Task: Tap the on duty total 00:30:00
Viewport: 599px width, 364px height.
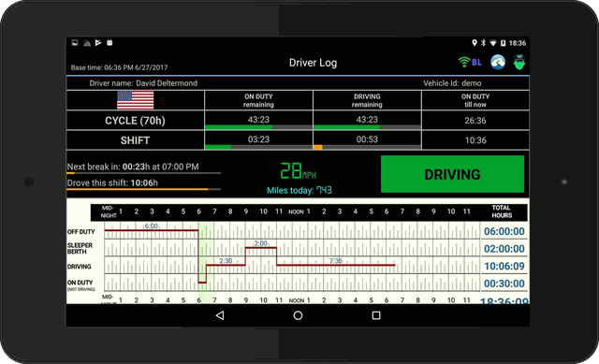Action: [x=504, y=284]
